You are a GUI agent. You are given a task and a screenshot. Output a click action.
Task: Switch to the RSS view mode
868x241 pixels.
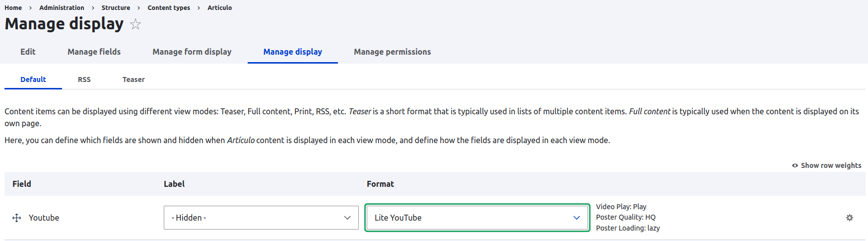pos(84,80)
